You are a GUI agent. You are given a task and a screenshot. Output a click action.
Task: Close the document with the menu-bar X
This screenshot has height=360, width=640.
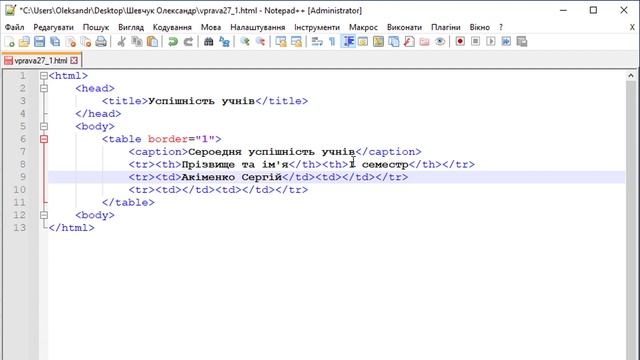point(632,27)
